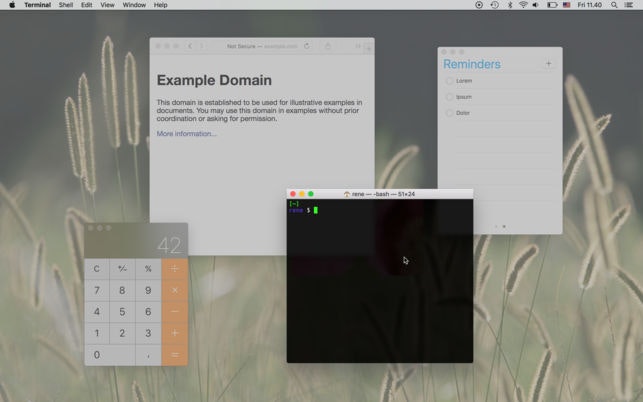Open the Help menu
The width and height of the screenshot is (643, 402).
pyautogui.click(x=160, y=5)
